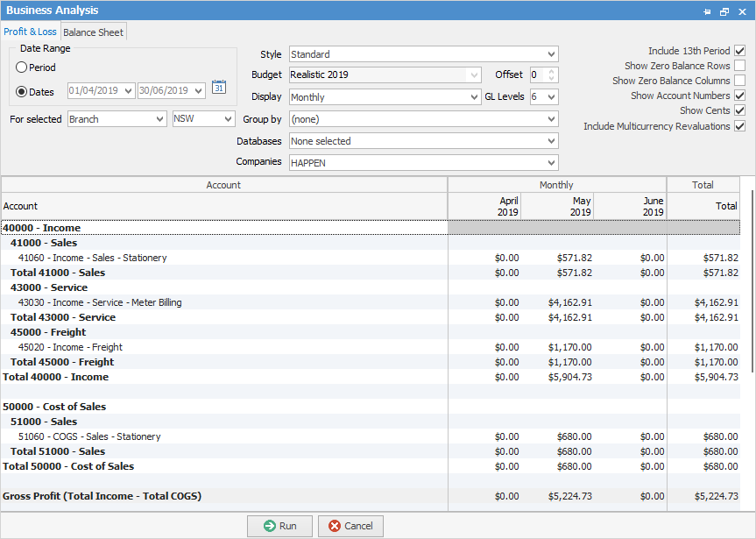
Task: Enable Show Zero Balance Columns checkbox
Action: (739, 81)
